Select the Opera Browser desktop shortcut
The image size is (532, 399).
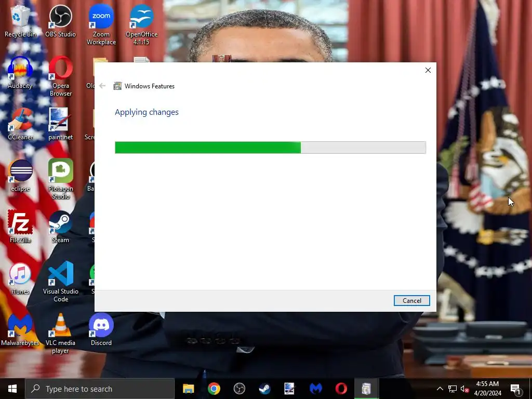pos(61,77)
